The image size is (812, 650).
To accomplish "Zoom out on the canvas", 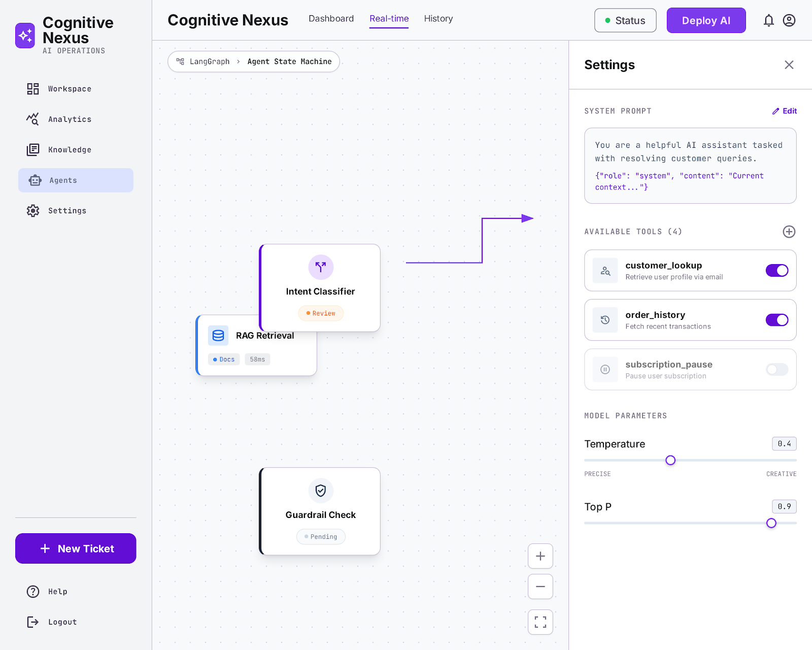I will (540, 587).
